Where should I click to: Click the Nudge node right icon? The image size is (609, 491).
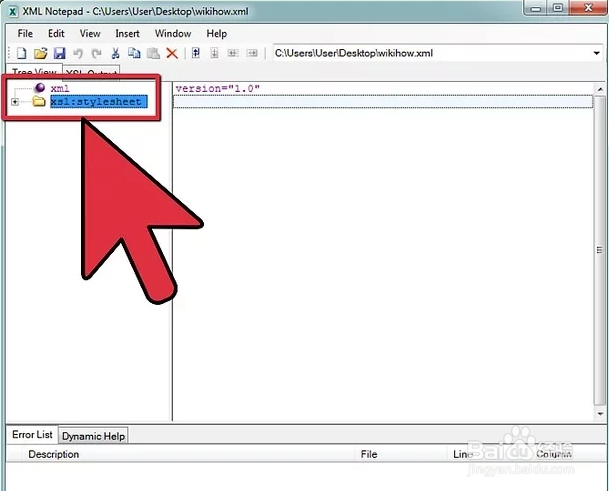[252, 53]
